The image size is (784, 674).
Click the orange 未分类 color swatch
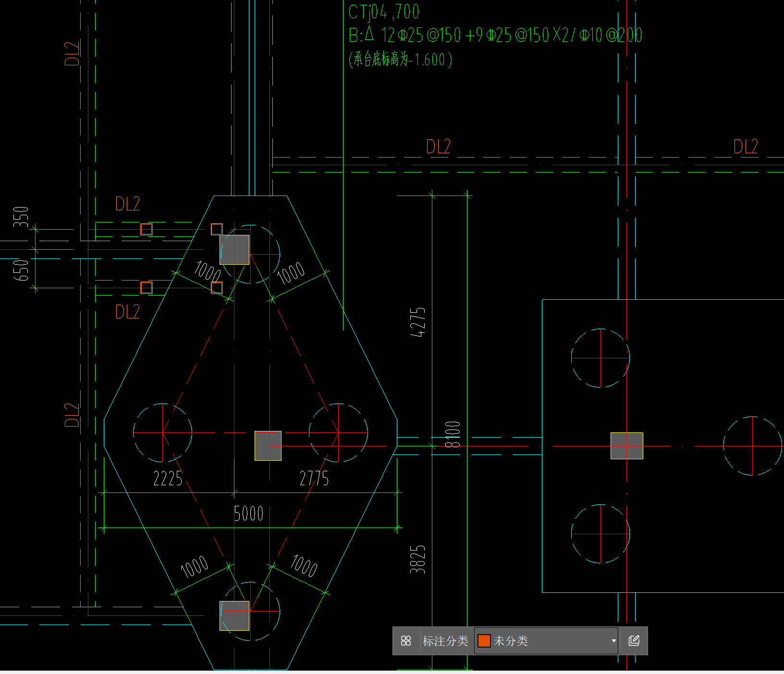(x=484, y=641)
